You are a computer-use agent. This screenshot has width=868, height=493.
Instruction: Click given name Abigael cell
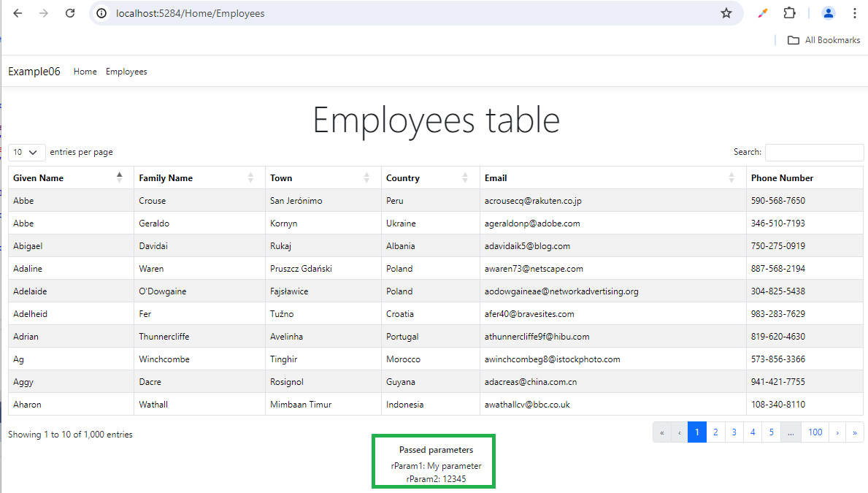[71, 246]
